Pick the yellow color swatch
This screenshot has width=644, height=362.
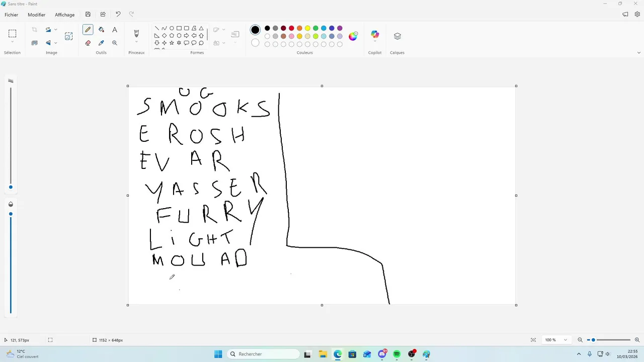[307, 28]
